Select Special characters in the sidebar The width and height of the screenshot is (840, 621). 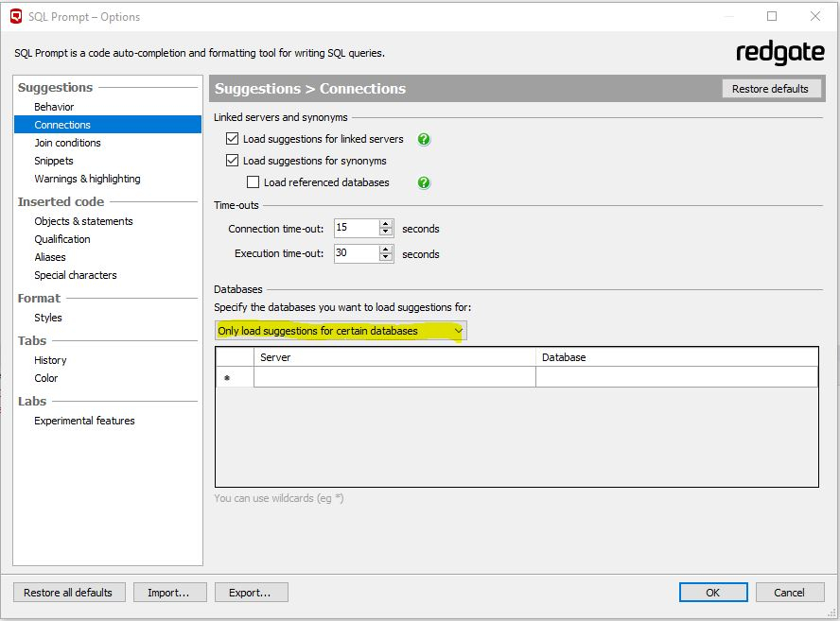tap(76, 275)
